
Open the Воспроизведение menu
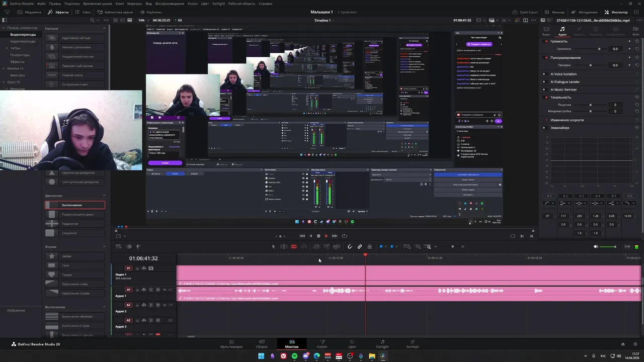[170, 4]
